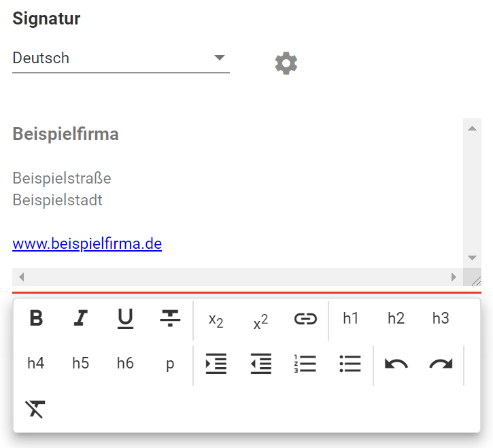Apply subscript formatting
Screen dimensions: 493x448
216,321
